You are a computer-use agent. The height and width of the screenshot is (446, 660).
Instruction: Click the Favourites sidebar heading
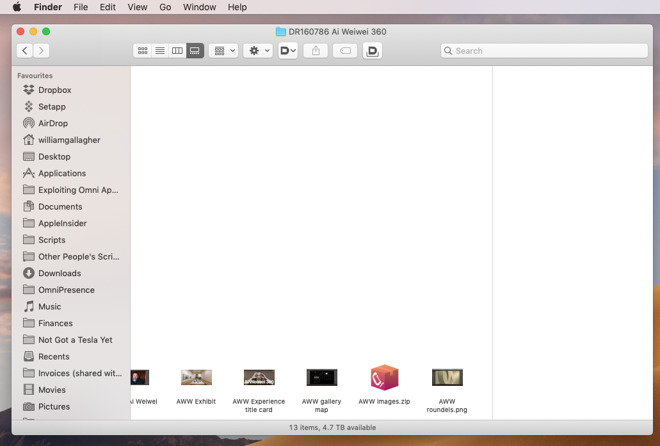click(x=35, y=76)
